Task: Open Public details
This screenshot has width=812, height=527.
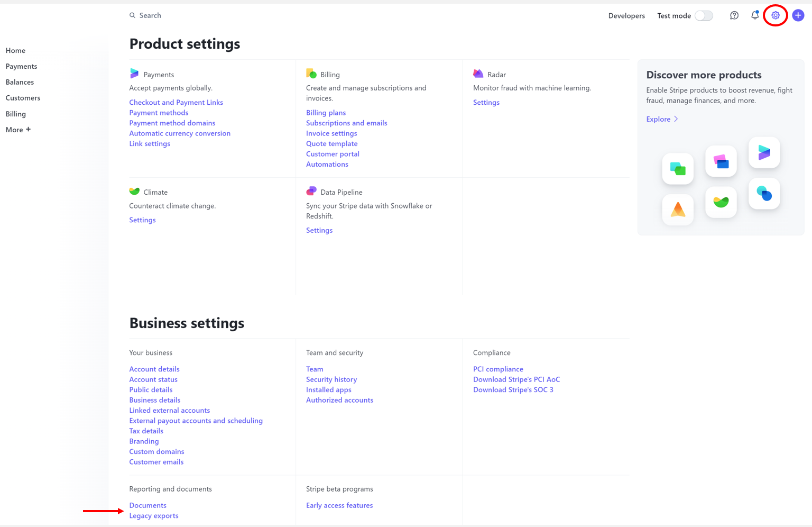Action: [151, 389]
